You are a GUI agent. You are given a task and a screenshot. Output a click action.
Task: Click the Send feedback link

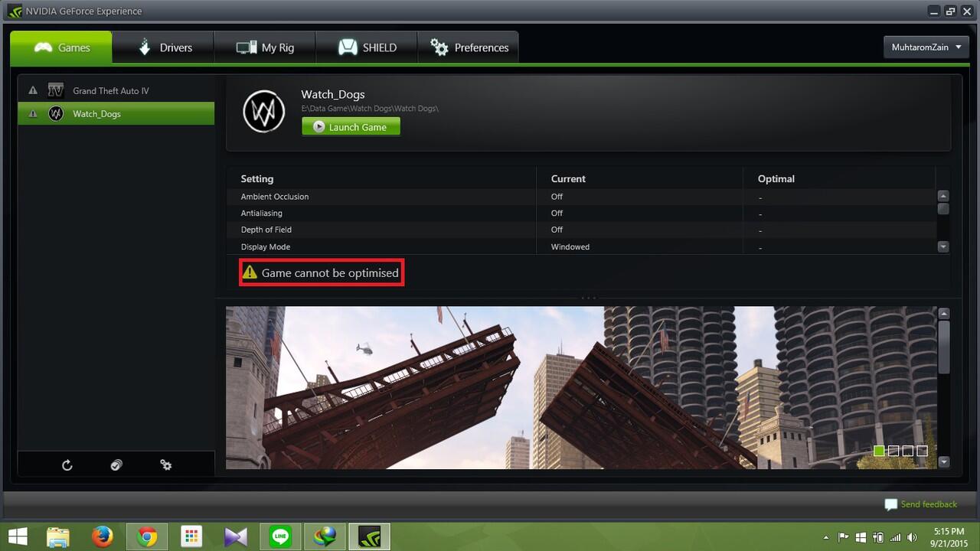pos(929,504)
